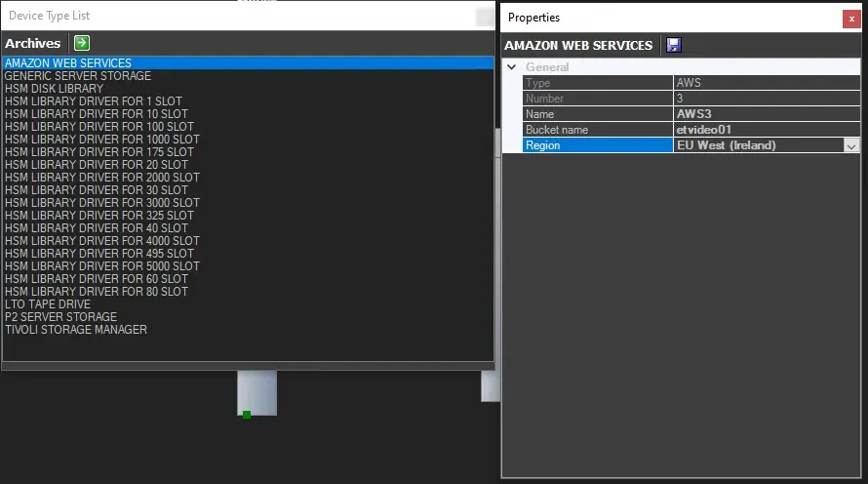
Task: Pick P2 SERVER STORAGE from list
Action: pos(60,317)
